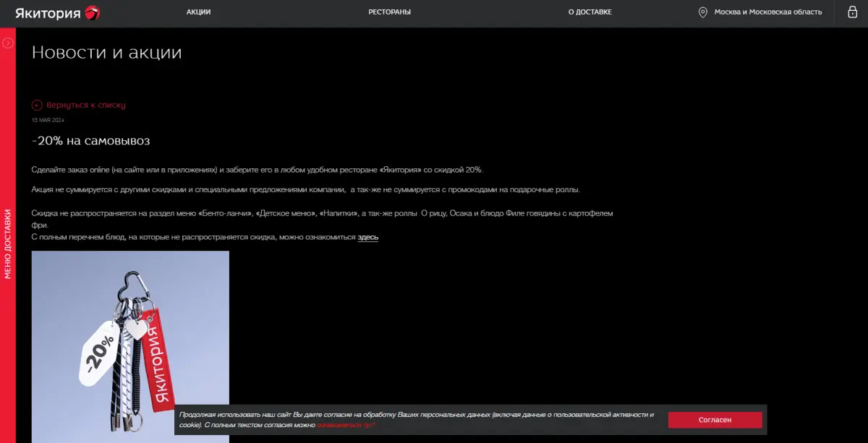This screenshot has width=868, height=443.
Task: Open the О доставке menu item
Action: pos(590,12)
